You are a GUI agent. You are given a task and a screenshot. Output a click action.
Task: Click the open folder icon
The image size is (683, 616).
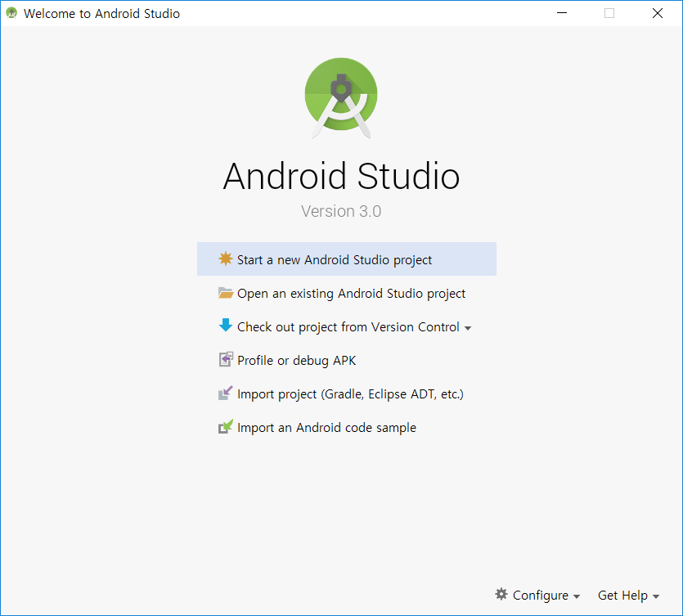click(x=225, y=293)
